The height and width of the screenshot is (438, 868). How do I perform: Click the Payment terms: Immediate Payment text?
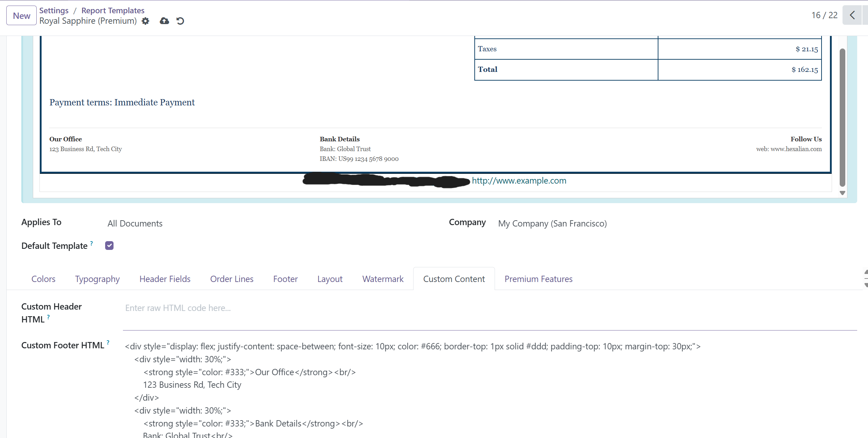point(122,102)
